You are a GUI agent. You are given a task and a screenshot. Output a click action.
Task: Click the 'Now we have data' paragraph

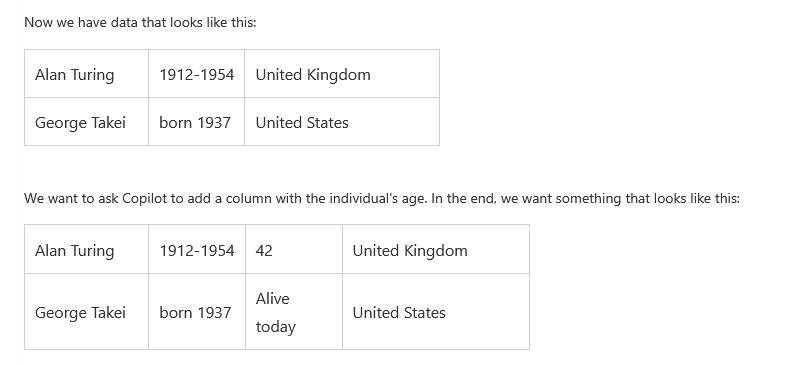tap(140, 22)
